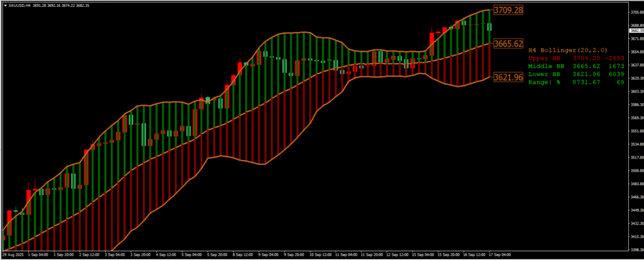Image resolution: width=644 pixels, height=260 pixels.
Task: Click the 3415.30 price axis label
Action: [x=636, y=236]
